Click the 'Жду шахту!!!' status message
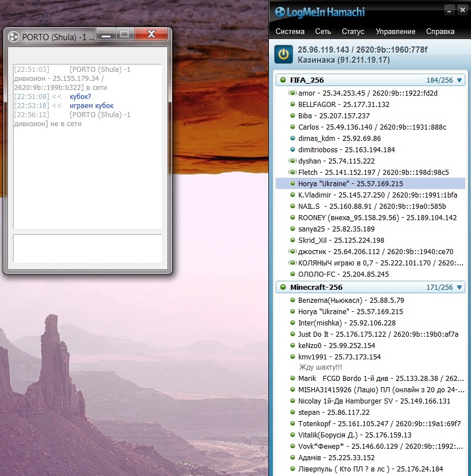 coord(320,367)
